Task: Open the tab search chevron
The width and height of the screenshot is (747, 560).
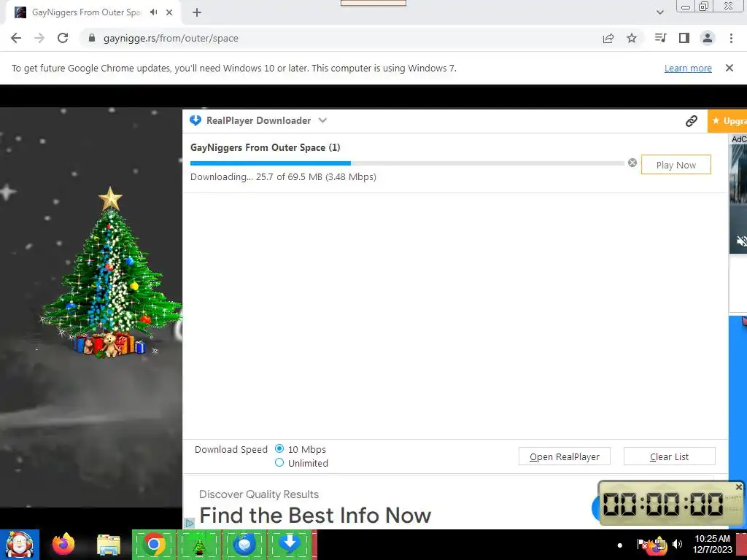Action: [x=659, y=12]
